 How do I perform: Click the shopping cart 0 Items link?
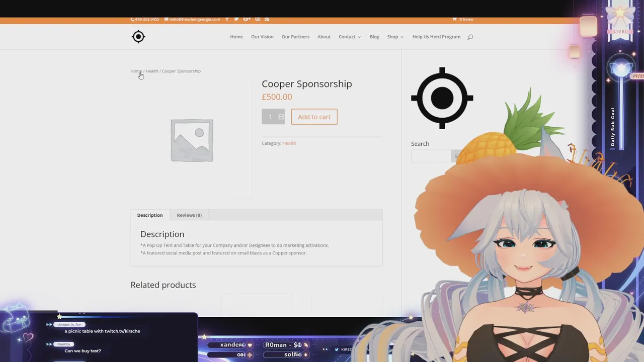[x=463, y=19]
